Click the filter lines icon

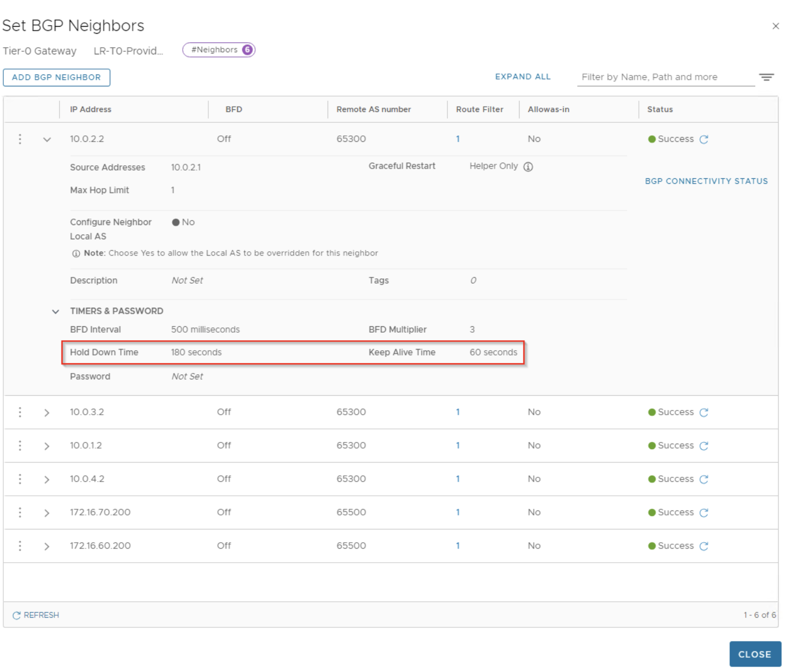tap(767, 77)
